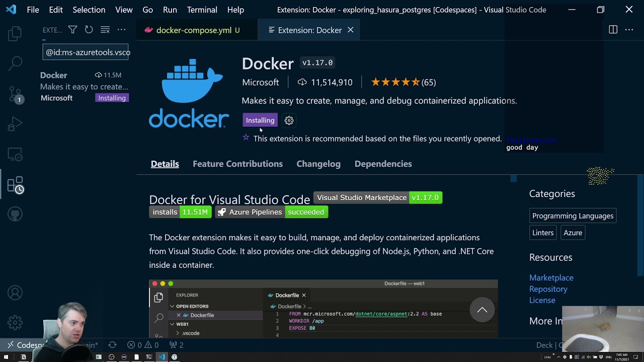The image size is (644, 362).
Task: Open the Run menu
Action: 170,10
